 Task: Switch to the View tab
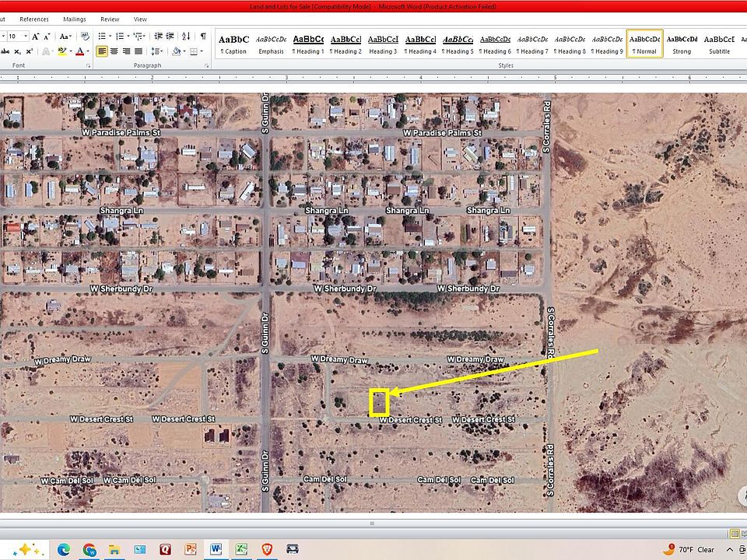tap(140, 19)
